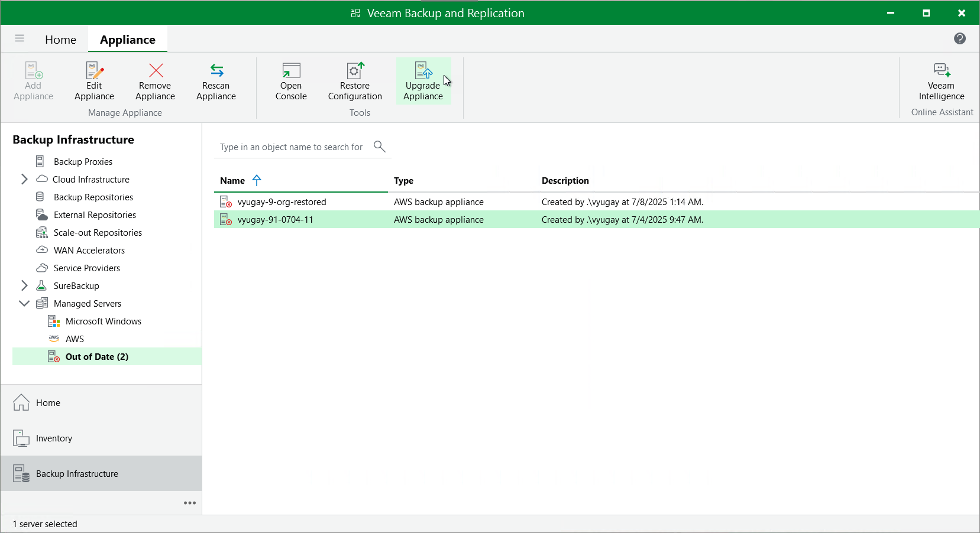Click the Edit Appliance ribbon icon

[94, 81]
